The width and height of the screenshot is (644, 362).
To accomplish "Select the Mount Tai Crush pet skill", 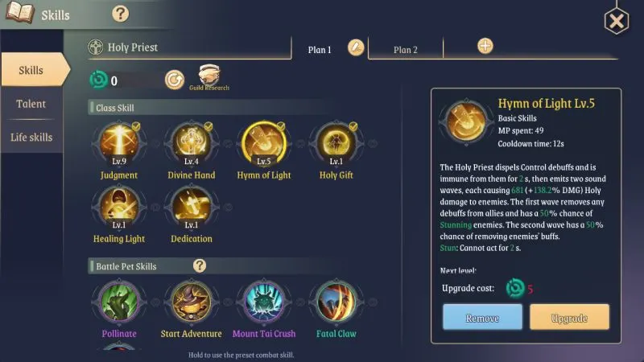I will pos(264,302).
